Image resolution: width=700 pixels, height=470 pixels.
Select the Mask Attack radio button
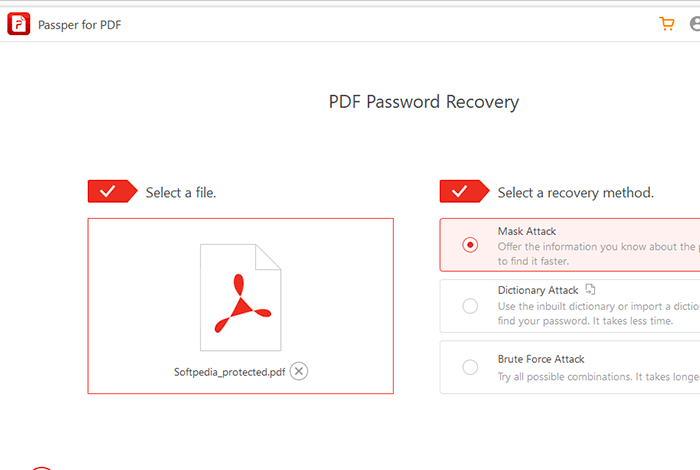(x=470, y=245)
